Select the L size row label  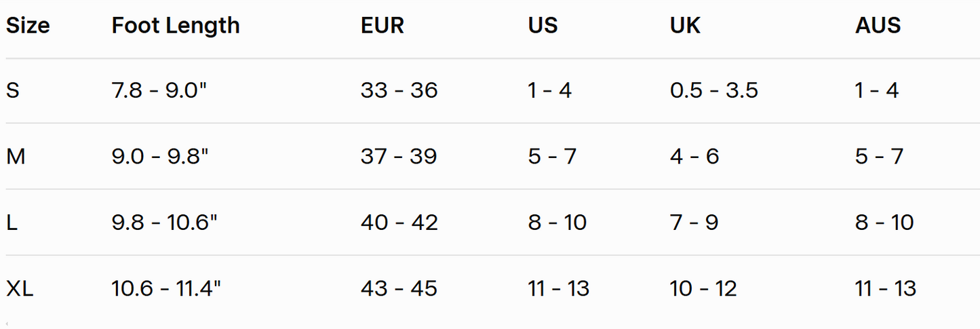click(x=12, y=222)
